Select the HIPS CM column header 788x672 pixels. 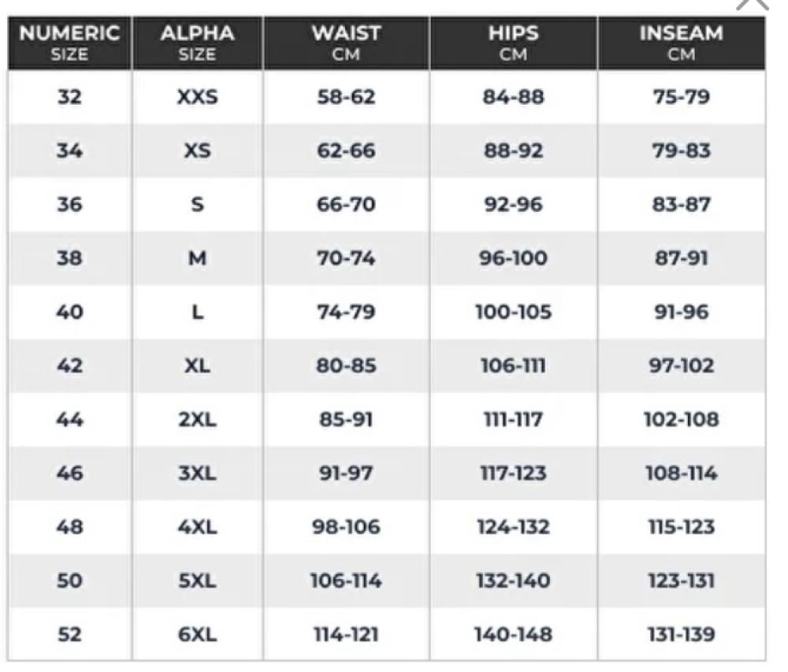coord(513,43)
